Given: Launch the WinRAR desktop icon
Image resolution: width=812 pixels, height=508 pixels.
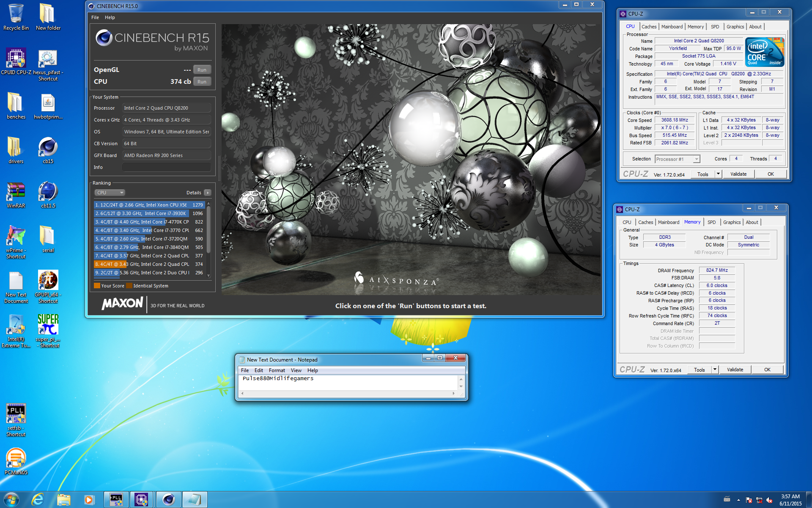Looking at the screenshot, I should pos(16,195).
